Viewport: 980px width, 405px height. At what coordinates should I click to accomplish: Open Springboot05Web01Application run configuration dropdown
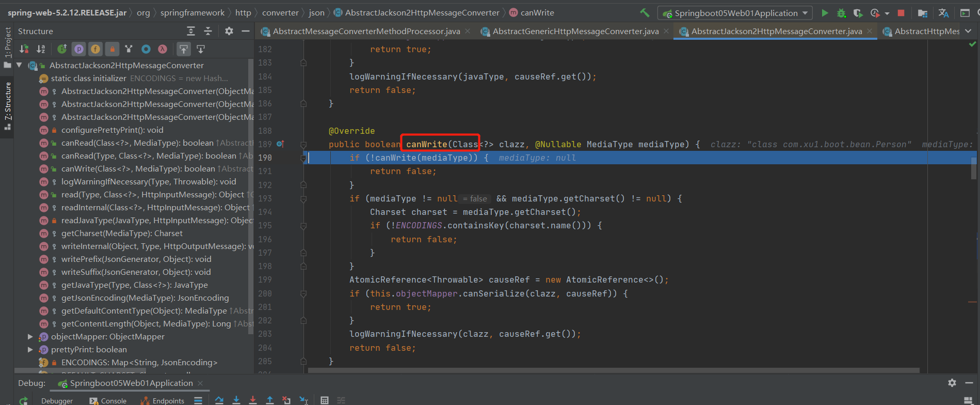735,13
